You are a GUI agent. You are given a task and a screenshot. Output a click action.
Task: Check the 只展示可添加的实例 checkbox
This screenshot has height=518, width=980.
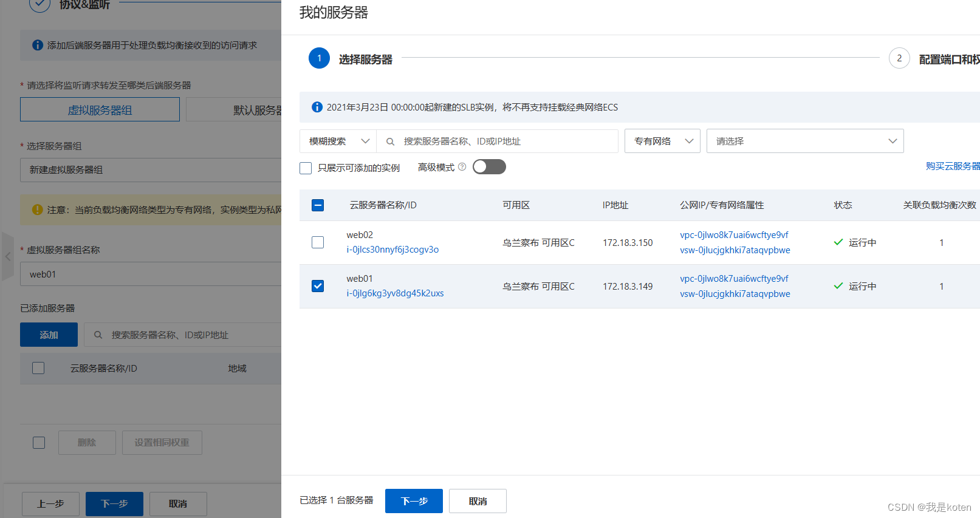[306, 168]
